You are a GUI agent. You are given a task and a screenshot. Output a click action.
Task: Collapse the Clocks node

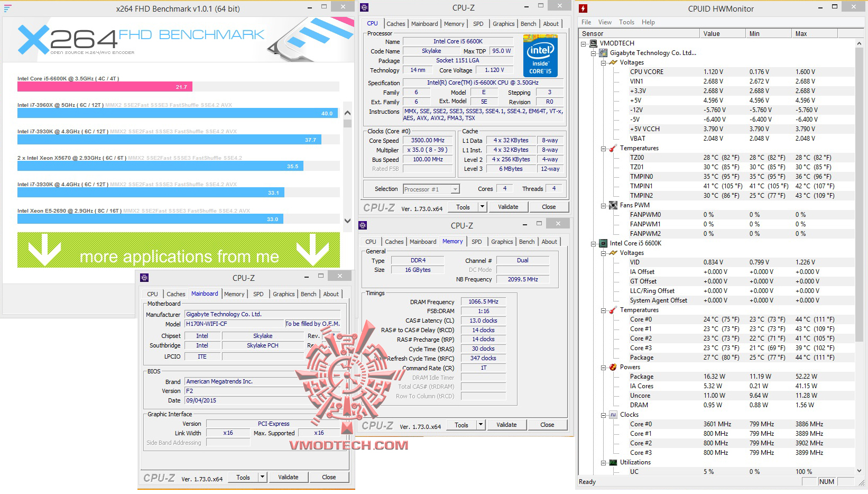tap(604, 415)
